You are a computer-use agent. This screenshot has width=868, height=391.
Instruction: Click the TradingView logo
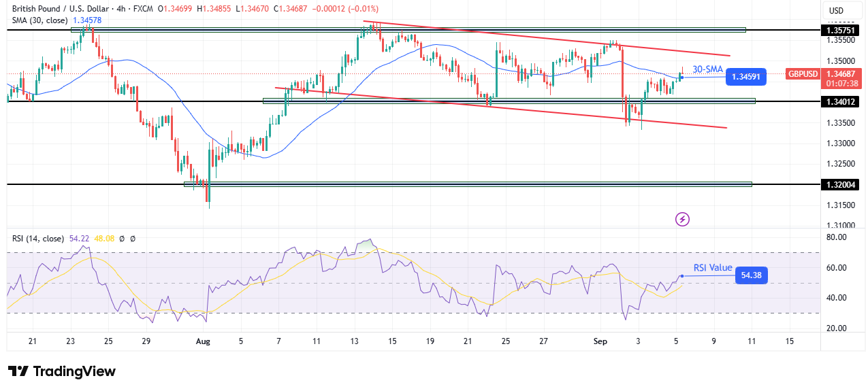[62, 371]
